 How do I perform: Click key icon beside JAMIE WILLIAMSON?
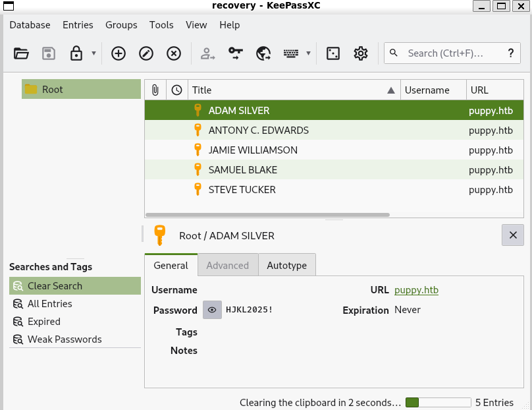click(x=198, y=150)
